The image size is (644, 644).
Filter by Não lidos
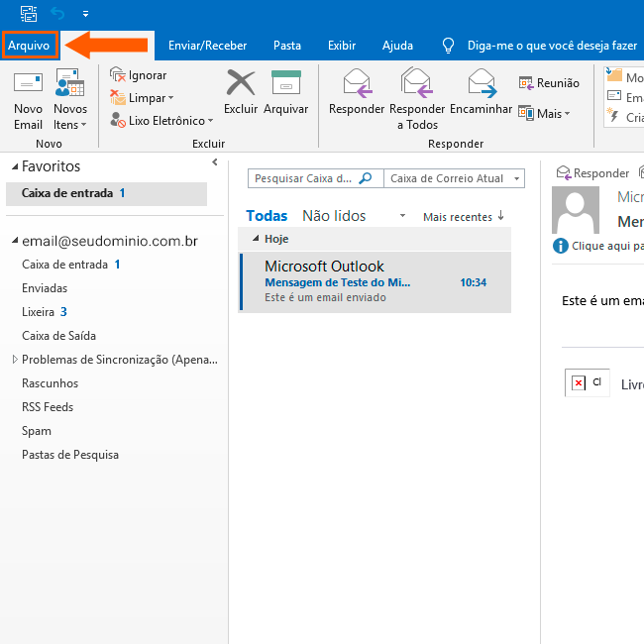(x=334, y=216)
